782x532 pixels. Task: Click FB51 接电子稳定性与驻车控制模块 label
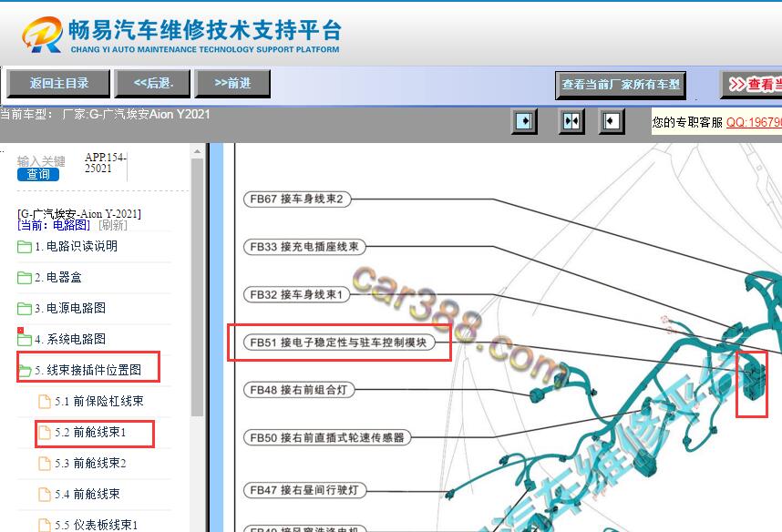click(339, 343)
